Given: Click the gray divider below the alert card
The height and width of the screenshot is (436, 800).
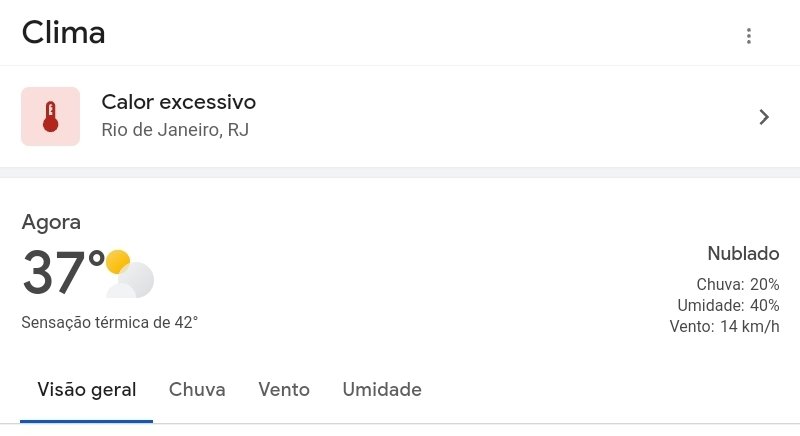Looking at the screenshot, I should pyautogui.click(x=400, y=172).
